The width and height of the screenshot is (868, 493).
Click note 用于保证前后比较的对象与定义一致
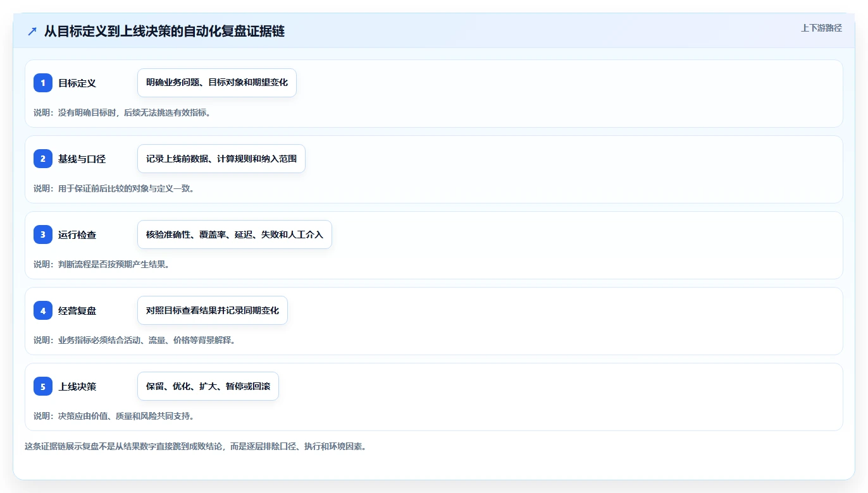(114, 188)
